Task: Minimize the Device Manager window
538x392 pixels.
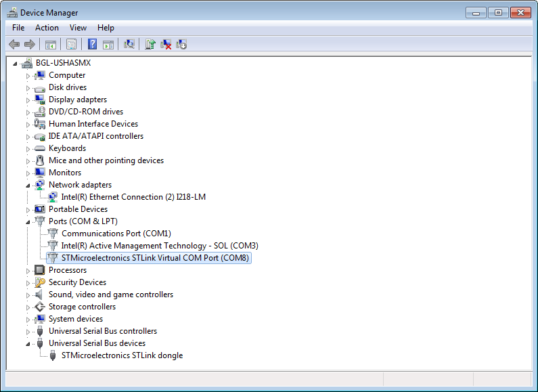Action: (476, 13)
